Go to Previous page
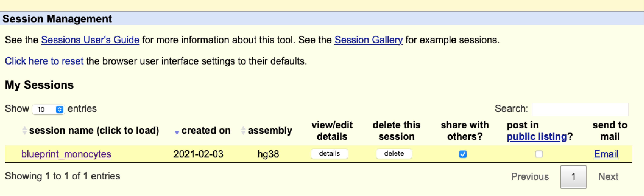 point(530,177)
